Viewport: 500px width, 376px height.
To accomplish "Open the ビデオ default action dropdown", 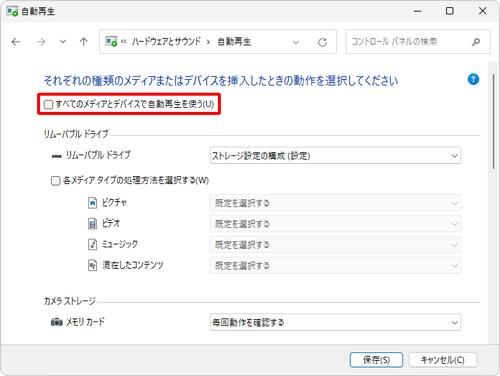I will click(x=335, y=224).
